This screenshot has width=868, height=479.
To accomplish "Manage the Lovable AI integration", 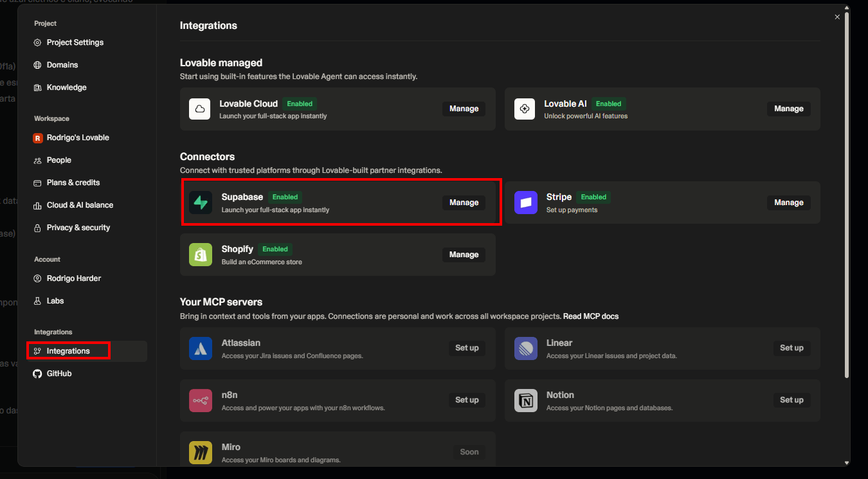I will pos(788,109).
